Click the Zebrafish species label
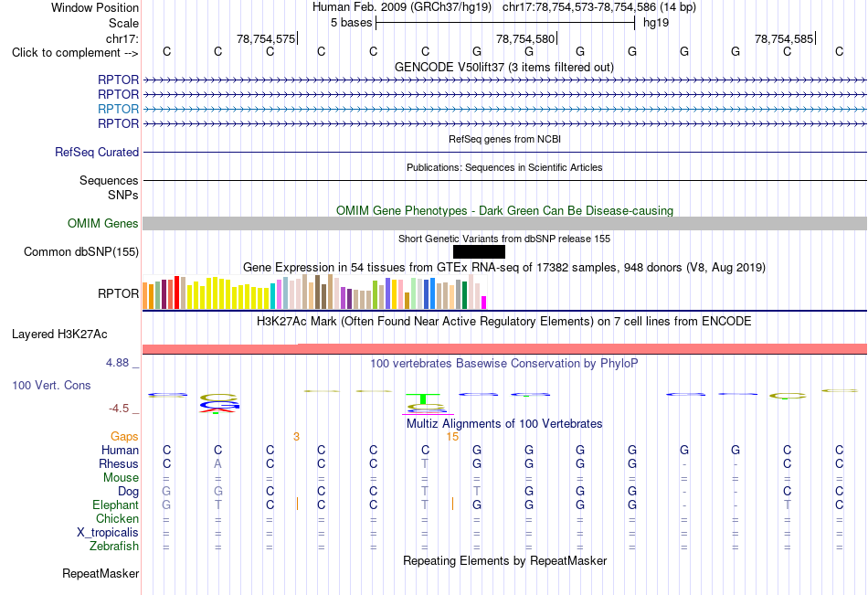The image size is (868, 595). (x=114, y=547)
